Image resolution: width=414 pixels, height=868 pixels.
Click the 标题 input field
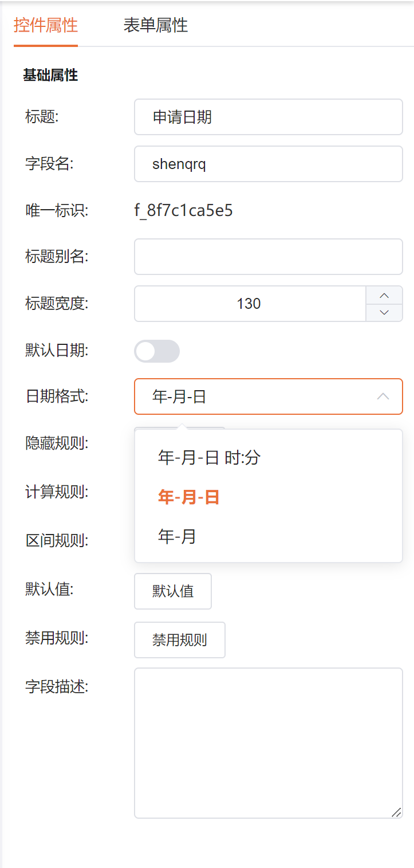(x=268, y=117)
